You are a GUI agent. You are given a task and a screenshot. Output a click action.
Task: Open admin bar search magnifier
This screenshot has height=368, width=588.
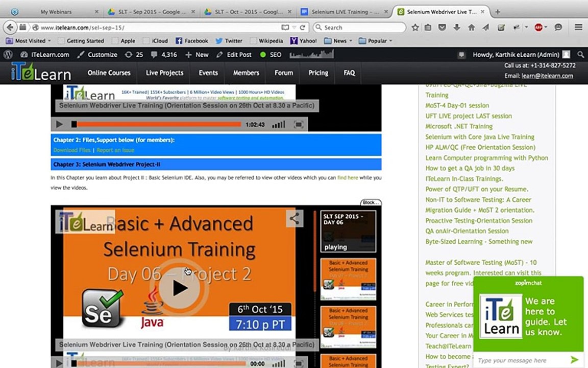point(580,55)
